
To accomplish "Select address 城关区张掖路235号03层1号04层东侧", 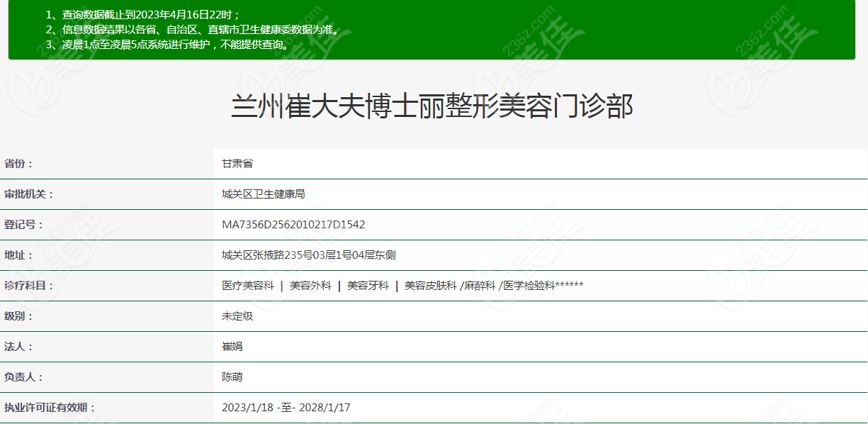I will (x=308, y=255).
